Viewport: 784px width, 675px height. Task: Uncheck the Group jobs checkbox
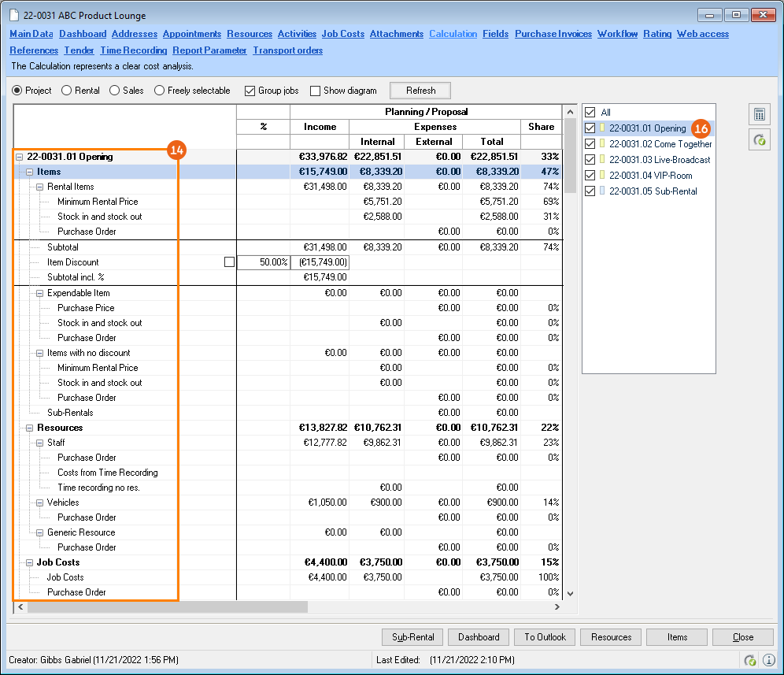pyautogui.click(x=250, y=91)
